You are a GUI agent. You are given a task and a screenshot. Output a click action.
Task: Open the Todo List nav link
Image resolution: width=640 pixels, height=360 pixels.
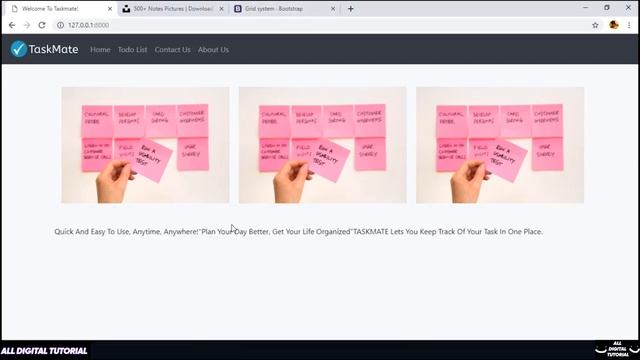pos(132,49)
